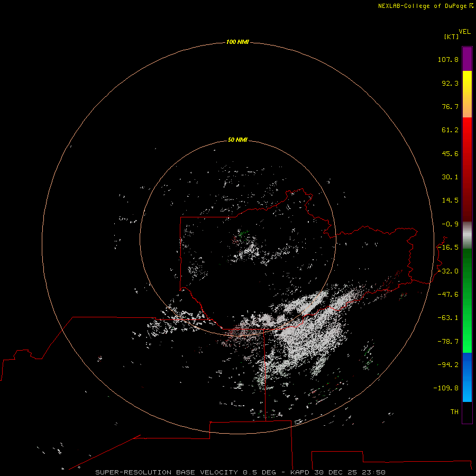Click the 107.8 legend value
Image resolution: width=476 pixels, height=476 pixels.
coord(448,59)
